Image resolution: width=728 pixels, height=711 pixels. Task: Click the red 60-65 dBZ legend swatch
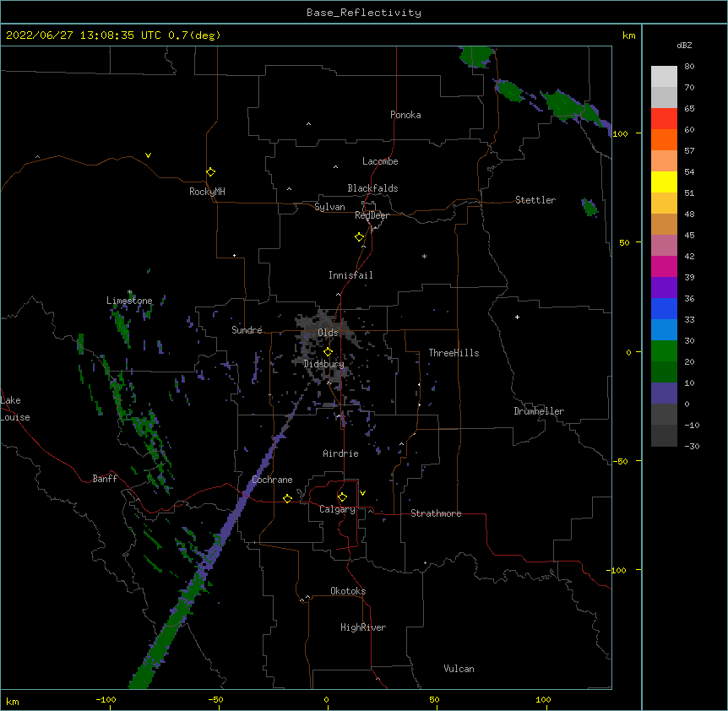(x=664, y=118)
